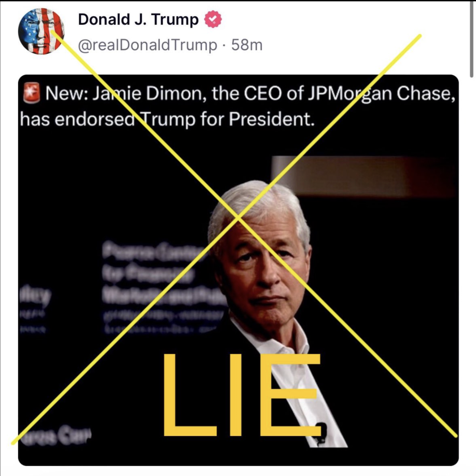Open the Donald J. Trump display name
This screenshot has height=476, width=476.
tap(138, 19)
